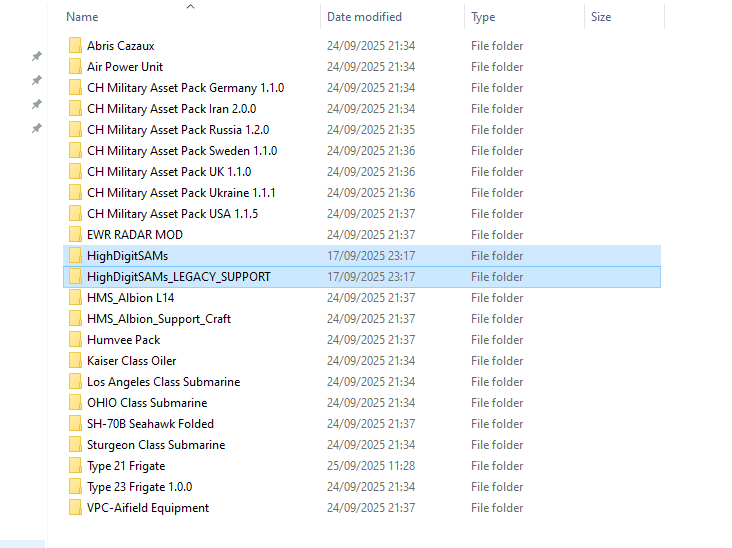Select the 'Abris Cazaux' folder name
This screenshot has width=732, height=548.
[x=120, y=46]
